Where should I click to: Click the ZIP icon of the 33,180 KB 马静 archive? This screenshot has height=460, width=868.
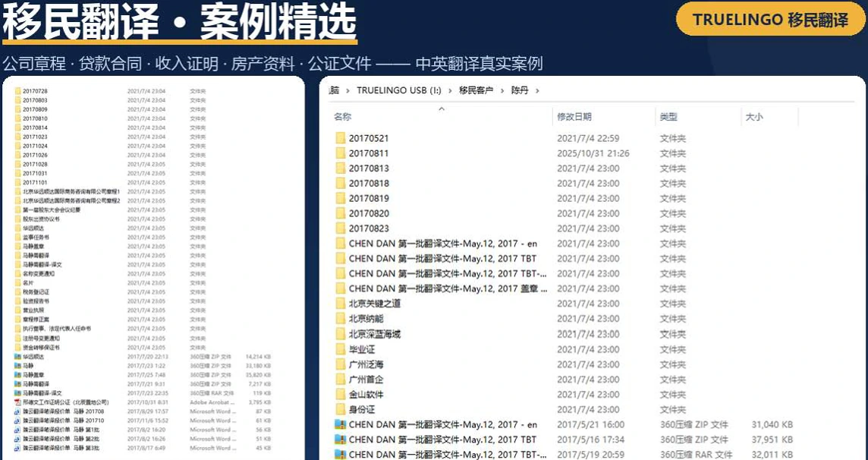pos(17,365)
